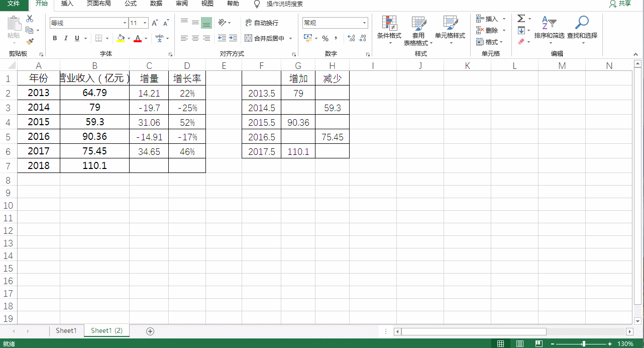The height and width of the screenshot is (348, 644).
Task: Switch to the 插入 ribbon tab
Action: click(67, 4)
